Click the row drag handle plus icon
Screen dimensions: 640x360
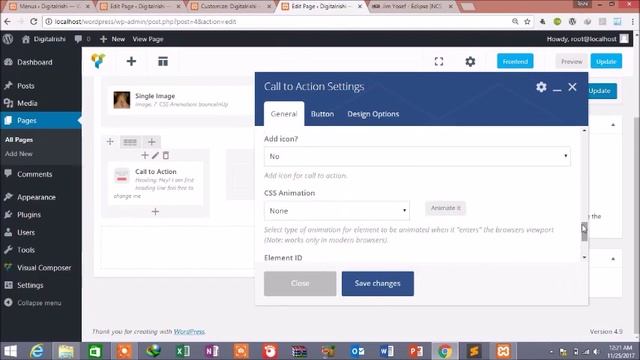point(110,142)
